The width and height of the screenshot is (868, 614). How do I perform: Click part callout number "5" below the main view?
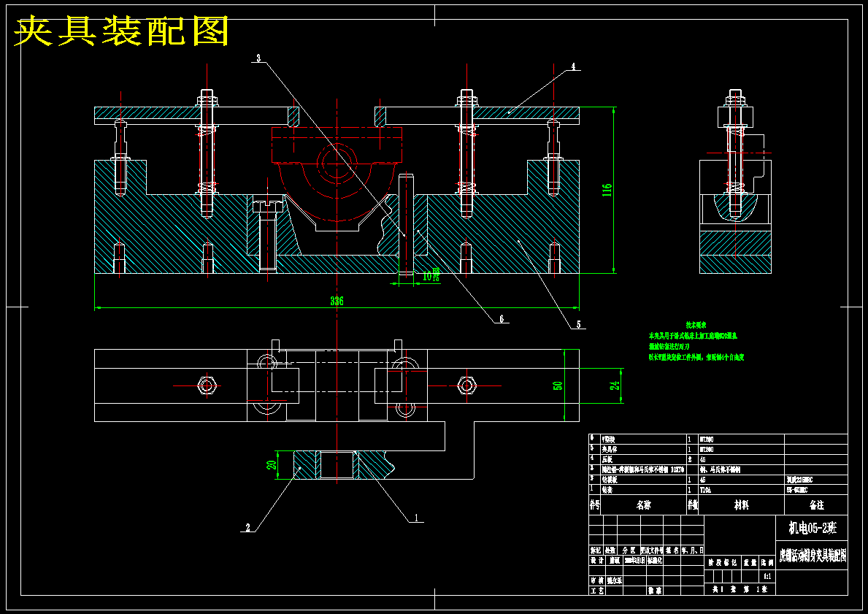pos(579,325)
